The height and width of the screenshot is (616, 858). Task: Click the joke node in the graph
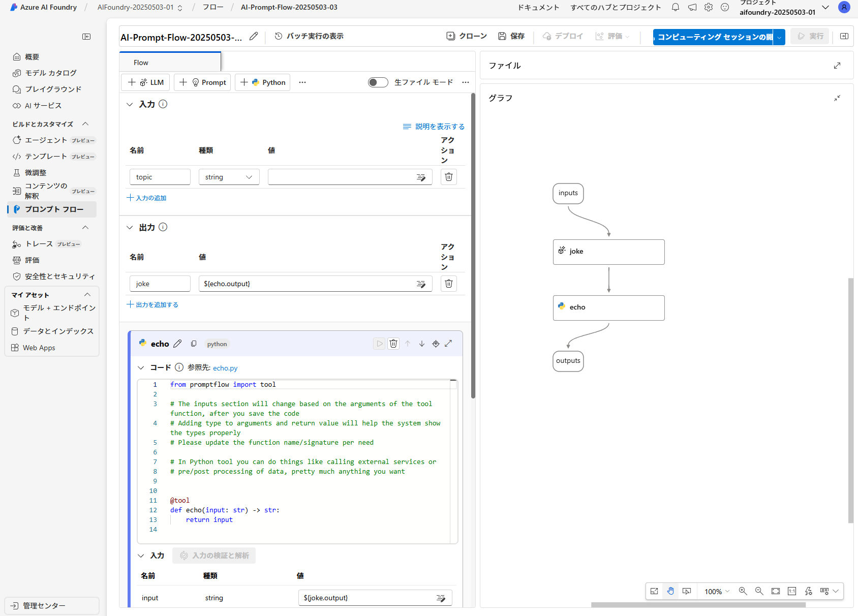click(x=608, y=252)
